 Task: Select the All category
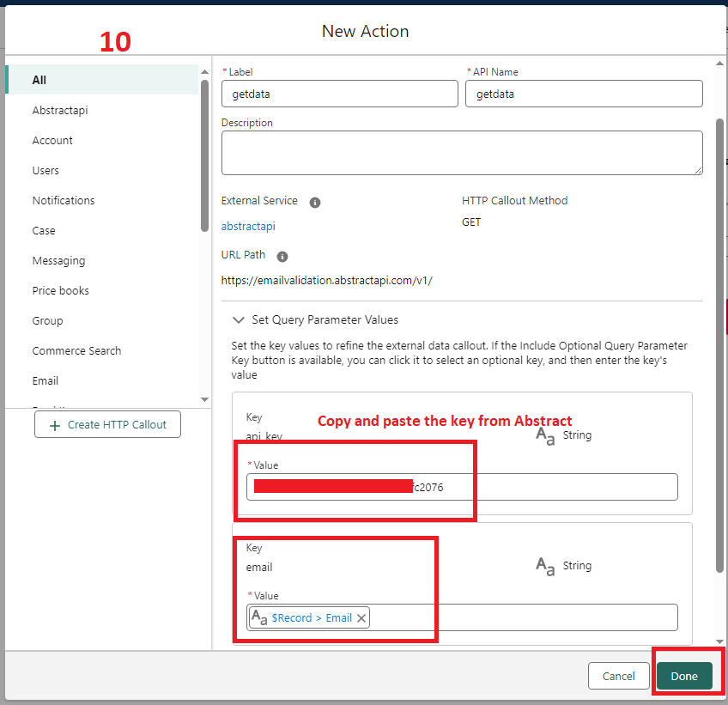pos(39,80)
